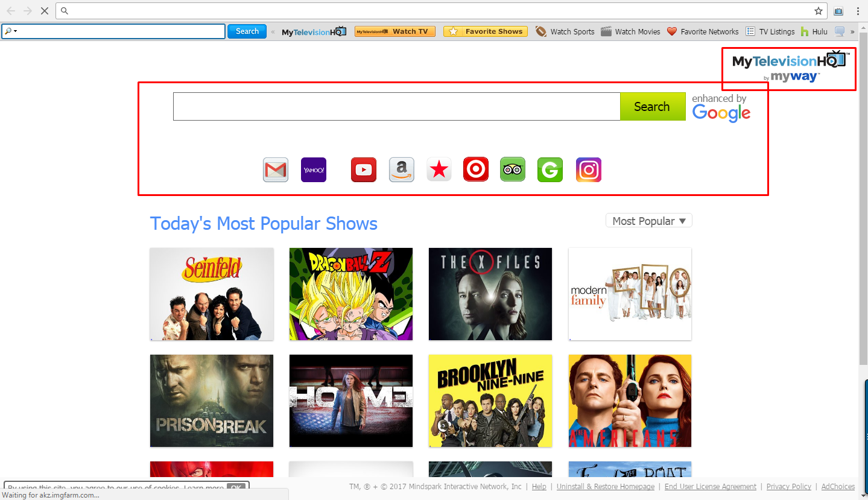Collapse toolbar with the left double chevron
This screenshot has height=500, width=868.
tap(273, 31)
